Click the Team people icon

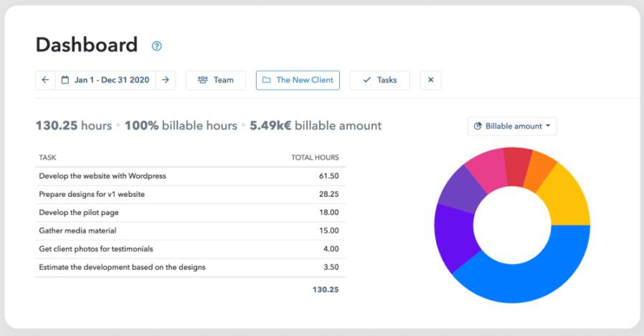coord(203,80)
